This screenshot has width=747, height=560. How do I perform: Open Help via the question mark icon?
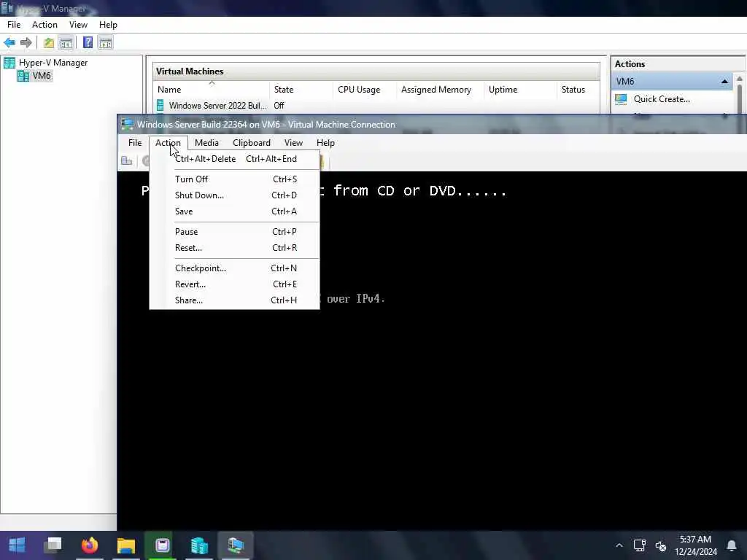click(88, 43)
